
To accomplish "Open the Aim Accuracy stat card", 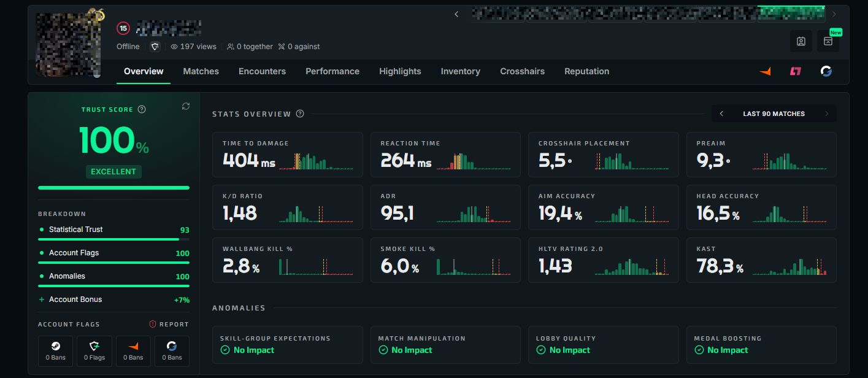I will (x=604, y=207).
